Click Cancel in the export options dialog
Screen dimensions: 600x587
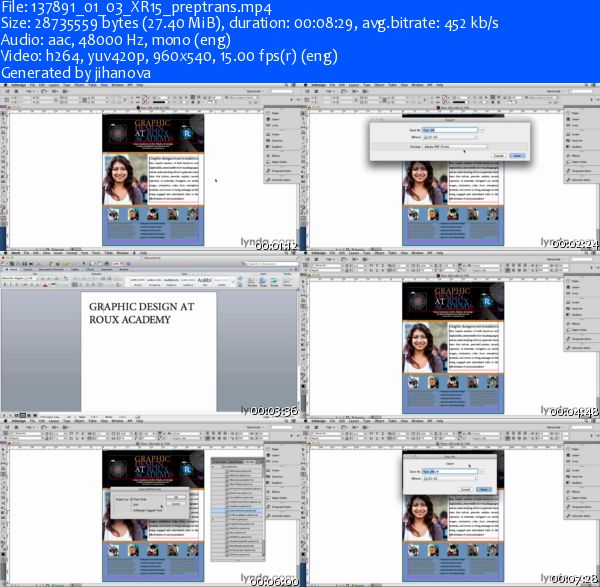click(176, 504)
